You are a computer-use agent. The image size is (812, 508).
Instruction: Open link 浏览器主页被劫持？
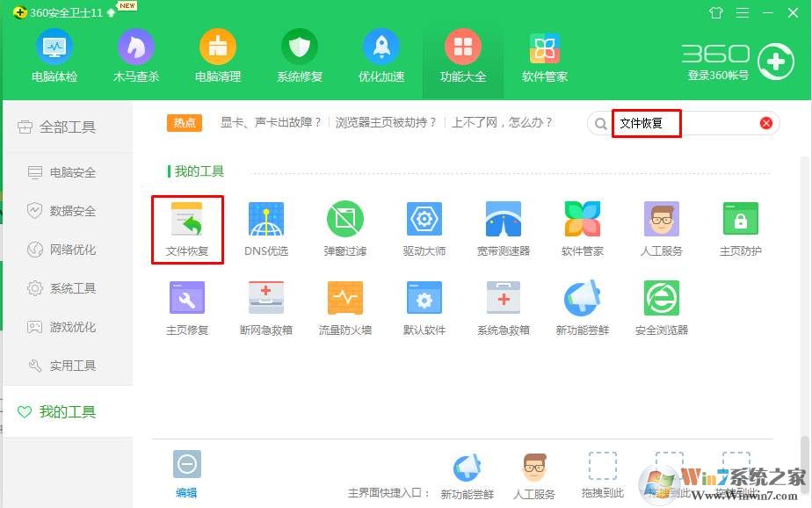tap(386, 123)
